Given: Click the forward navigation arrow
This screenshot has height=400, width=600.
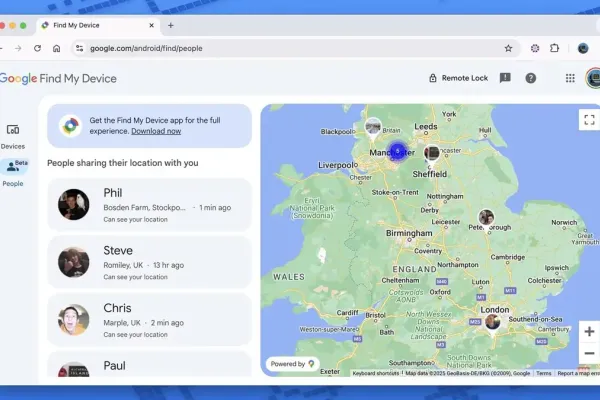Looking at the screenshot, I should point(18,48).
